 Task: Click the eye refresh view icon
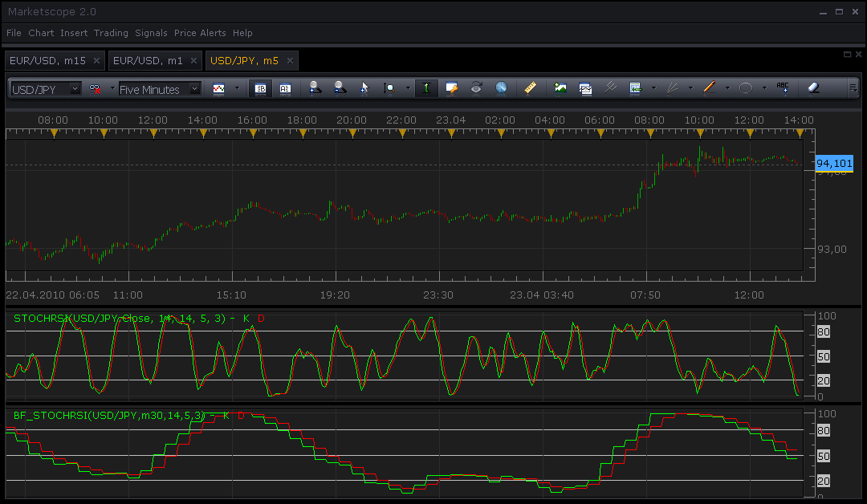click(x=476, y=88)
